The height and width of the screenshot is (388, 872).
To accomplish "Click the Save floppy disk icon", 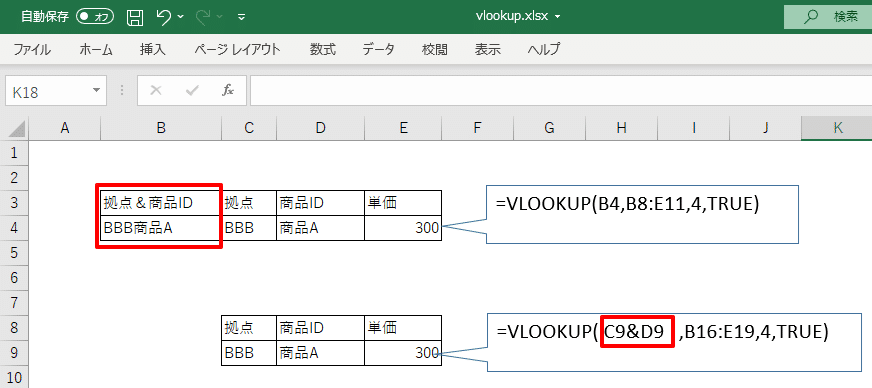I will [135, 17].
